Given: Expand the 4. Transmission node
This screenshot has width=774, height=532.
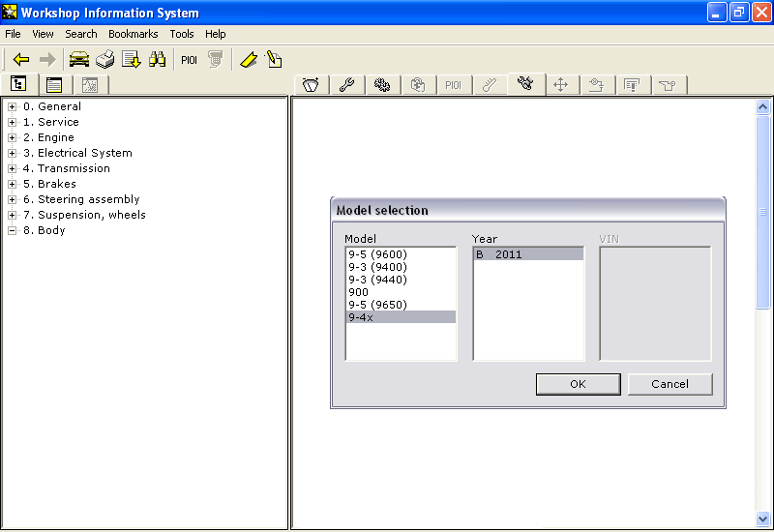Looking at the screenshot, I should (12, 168).
